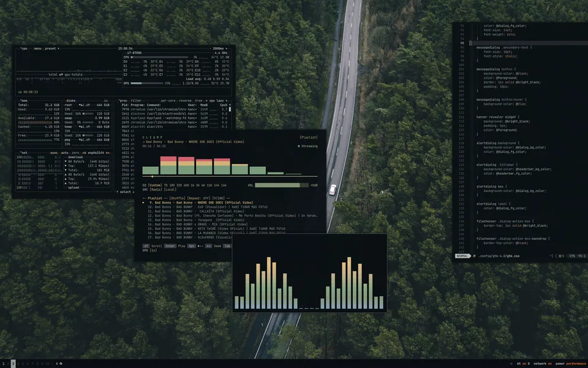588x368 pixels.
Task: Decrease the 2000ms update interval with minus
Action: (211, 48)
